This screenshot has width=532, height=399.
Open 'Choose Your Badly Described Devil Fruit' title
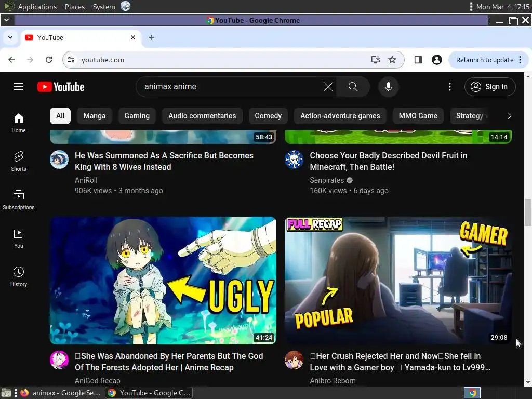[x=389, y=161]
